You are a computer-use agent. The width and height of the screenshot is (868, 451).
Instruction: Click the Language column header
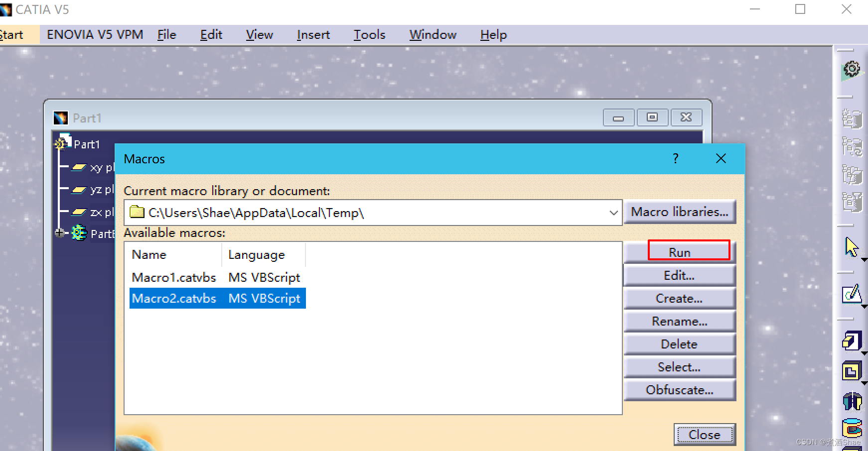(264, 255)
